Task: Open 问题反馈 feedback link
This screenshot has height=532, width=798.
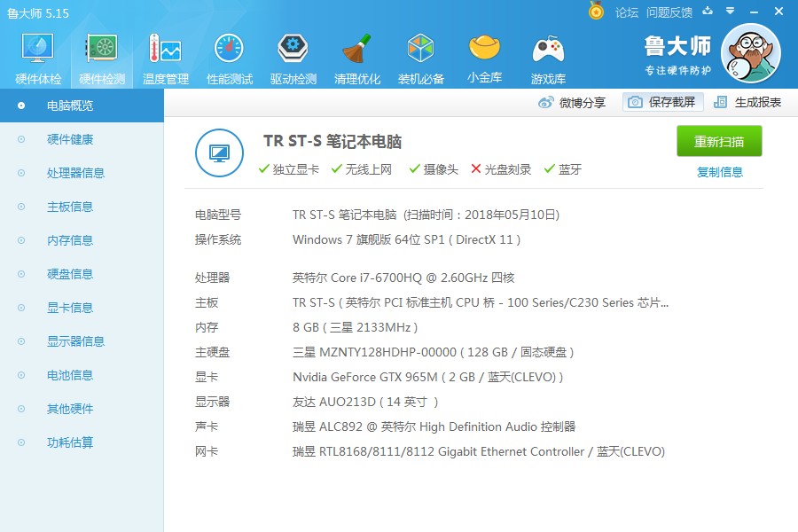Action: click(x=669, y=12)
